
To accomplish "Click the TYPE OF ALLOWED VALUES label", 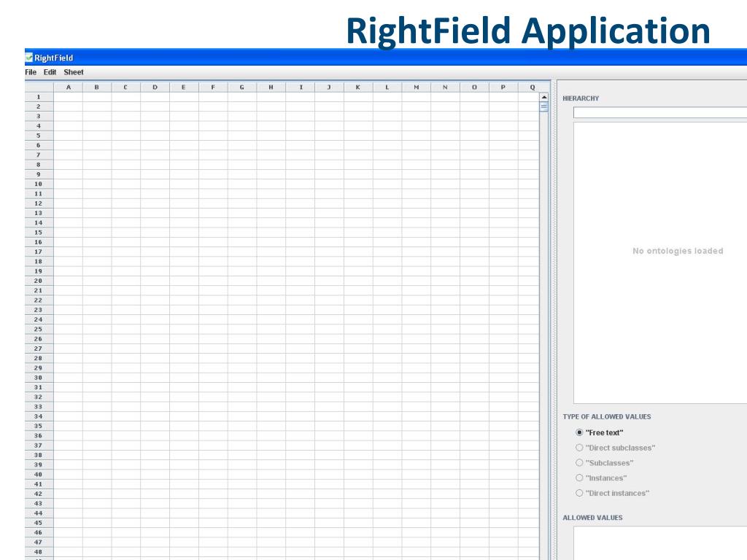I will 606,416.
